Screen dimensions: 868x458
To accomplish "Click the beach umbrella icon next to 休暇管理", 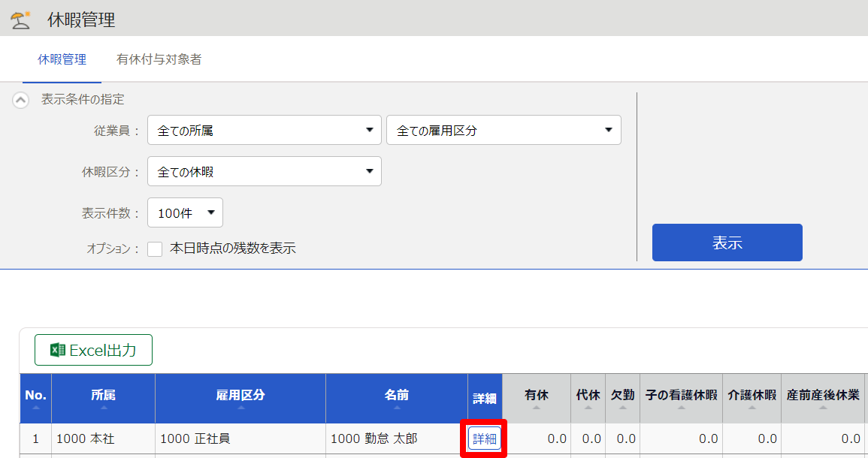I will click(x=20, y=20).
